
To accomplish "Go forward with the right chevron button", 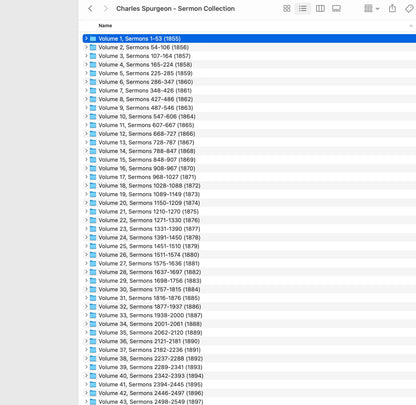I will pyautogui.click(x=106, y=9).
